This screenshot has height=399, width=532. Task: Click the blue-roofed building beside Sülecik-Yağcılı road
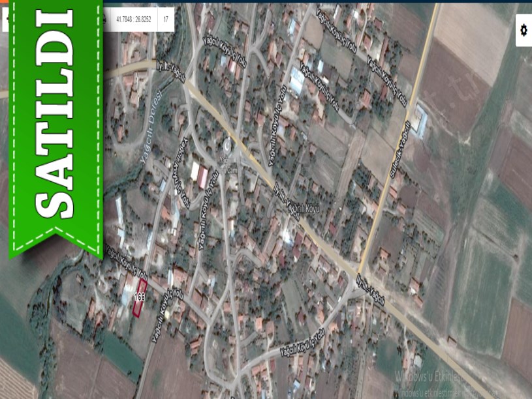tap(420, 122)
